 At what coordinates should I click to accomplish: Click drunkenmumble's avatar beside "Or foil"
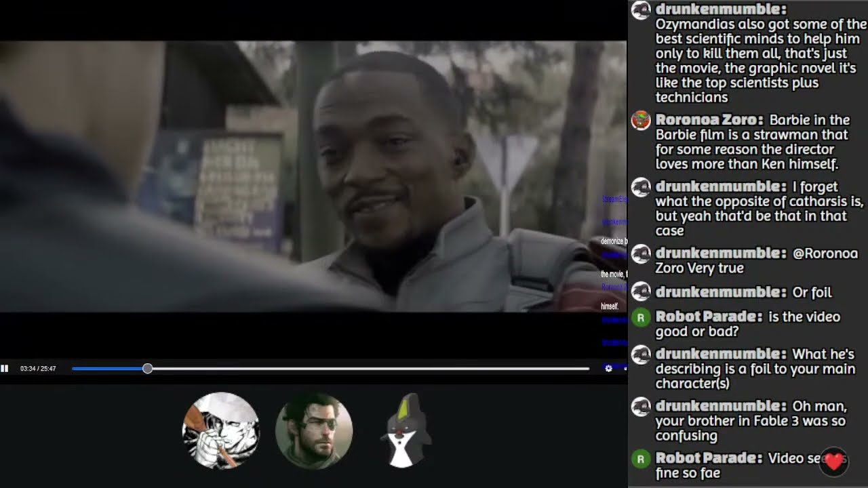(641, 292)
